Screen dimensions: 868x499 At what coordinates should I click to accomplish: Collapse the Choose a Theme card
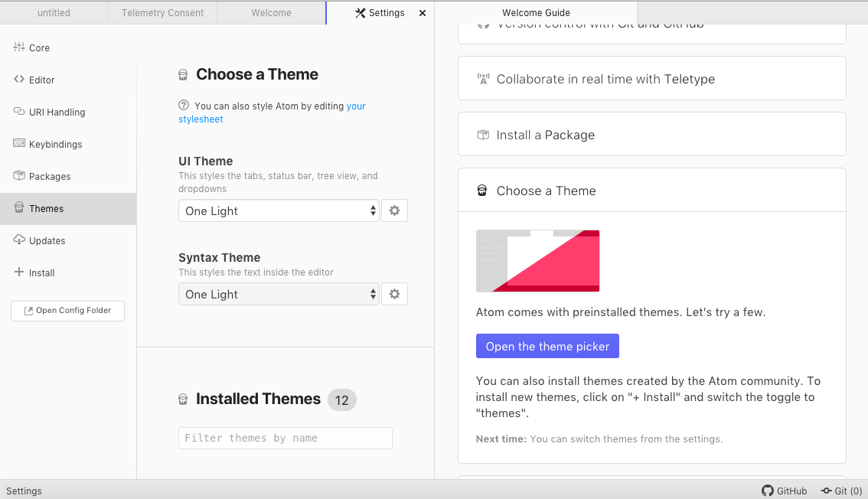[651, 191]
